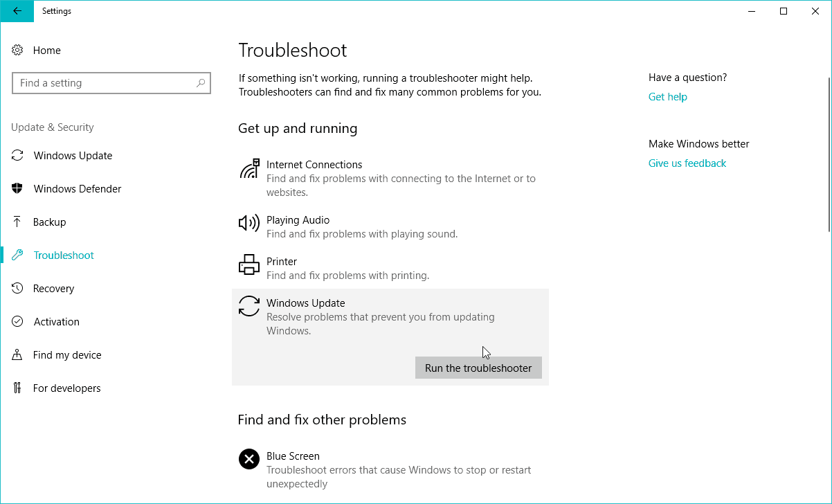
Task: Click 'Make Windows better' text
Action: (x=699, y=144)
